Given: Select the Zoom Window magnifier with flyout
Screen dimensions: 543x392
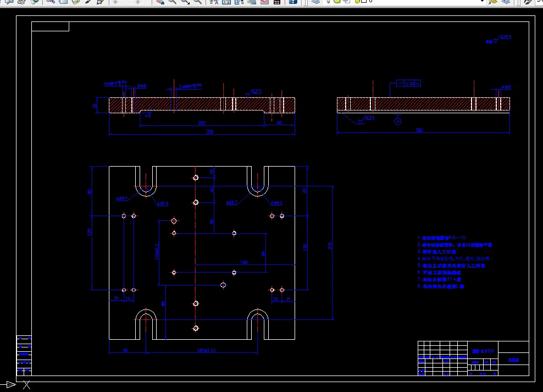Looking at the screenshot, I should 185,2.
